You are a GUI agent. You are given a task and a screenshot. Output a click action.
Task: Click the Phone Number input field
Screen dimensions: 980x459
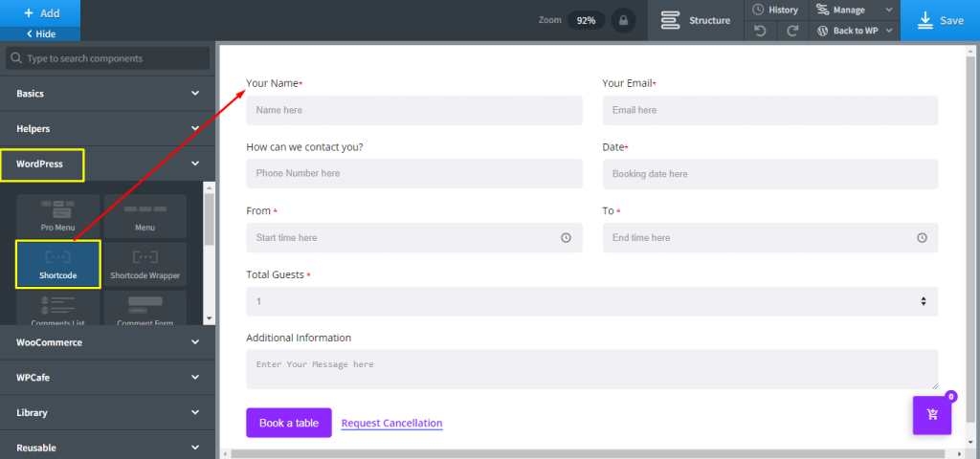tap(413, 174)
